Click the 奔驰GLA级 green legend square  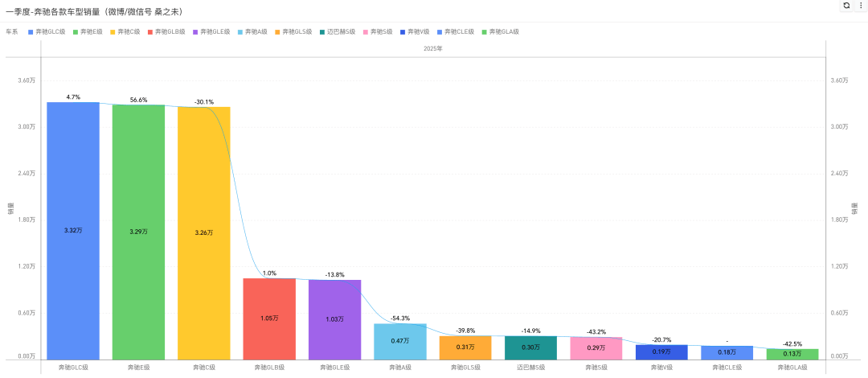pos(485,32)
